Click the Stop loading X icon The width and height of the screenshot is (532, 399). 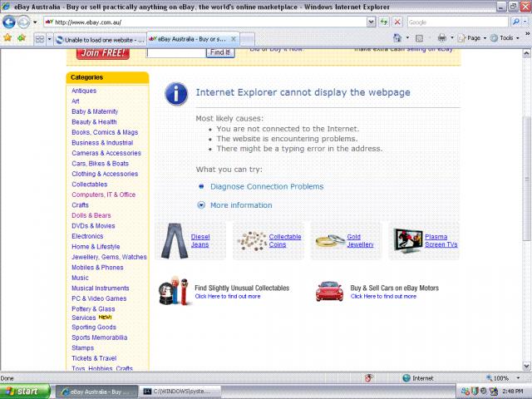coord(397,22)
